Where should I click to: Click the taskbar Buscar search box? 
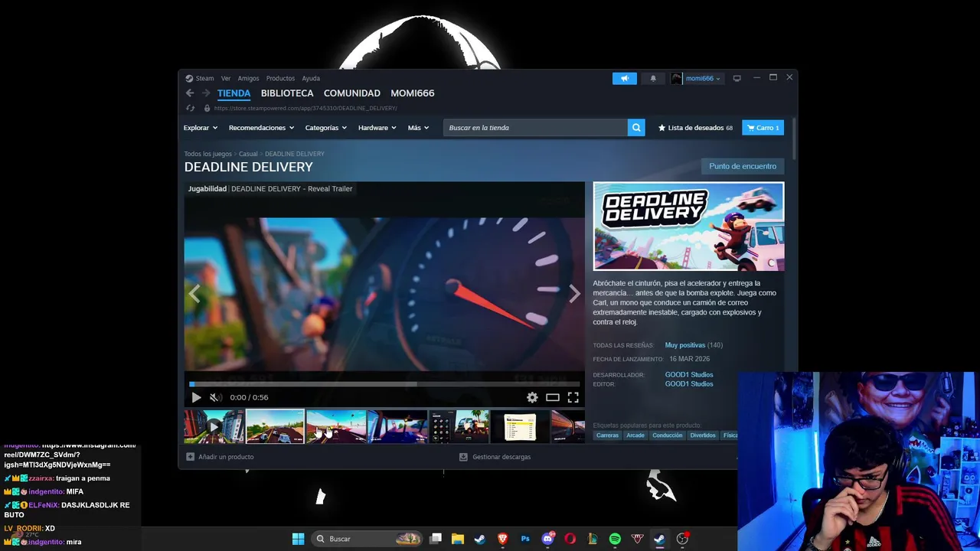click(367, 539)
